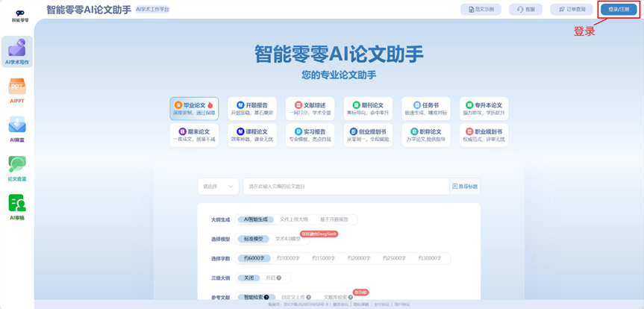Viewport: 644px width, 309px height.
Task: Click the help icon beside 开启
Action: coord(279,278)
